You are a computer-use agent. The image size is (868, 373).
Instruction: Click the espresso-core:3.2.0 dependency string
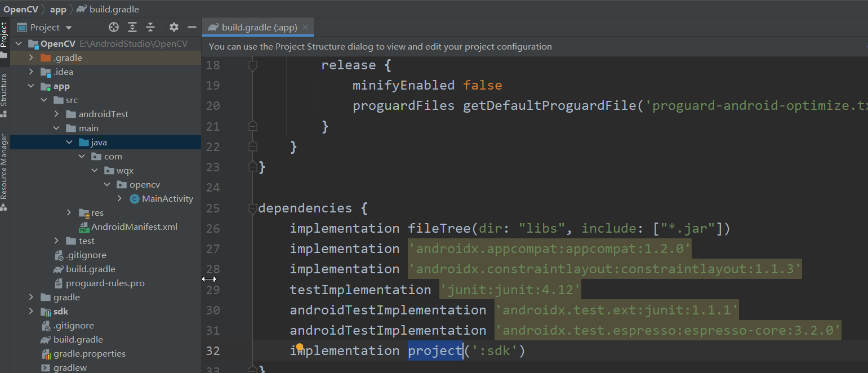pyautogui.click(x=667, y=330)
